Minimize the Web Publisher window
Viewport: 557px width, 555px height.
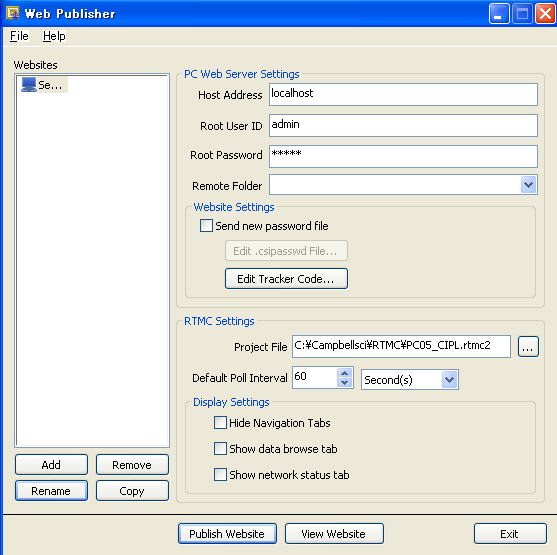499,14
